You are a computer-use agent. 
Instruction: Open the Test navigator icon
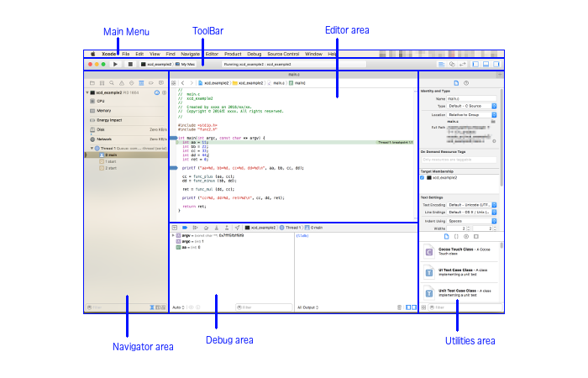point(131,83)
